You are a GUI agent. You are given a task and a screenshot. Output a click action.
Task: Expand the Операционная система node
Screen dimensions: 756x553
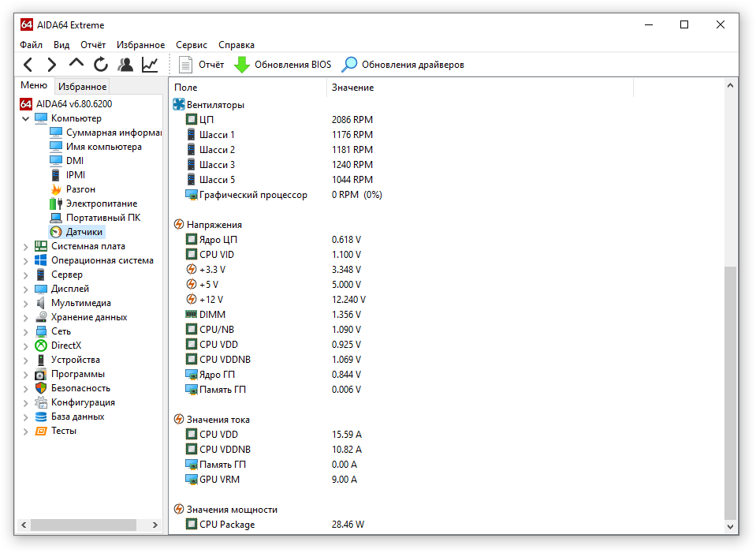point(25,260)
